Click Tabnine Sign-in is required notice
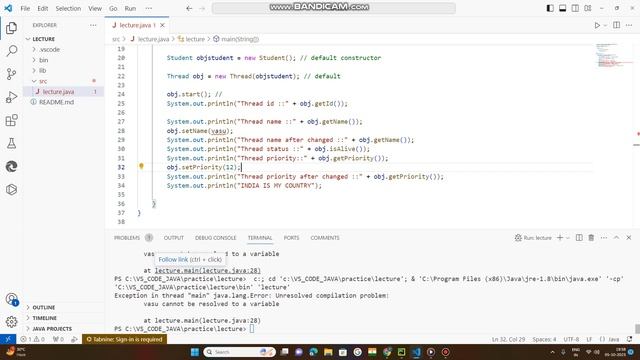Viewport: 640px width, 360px height. click(x=124, y=339)
